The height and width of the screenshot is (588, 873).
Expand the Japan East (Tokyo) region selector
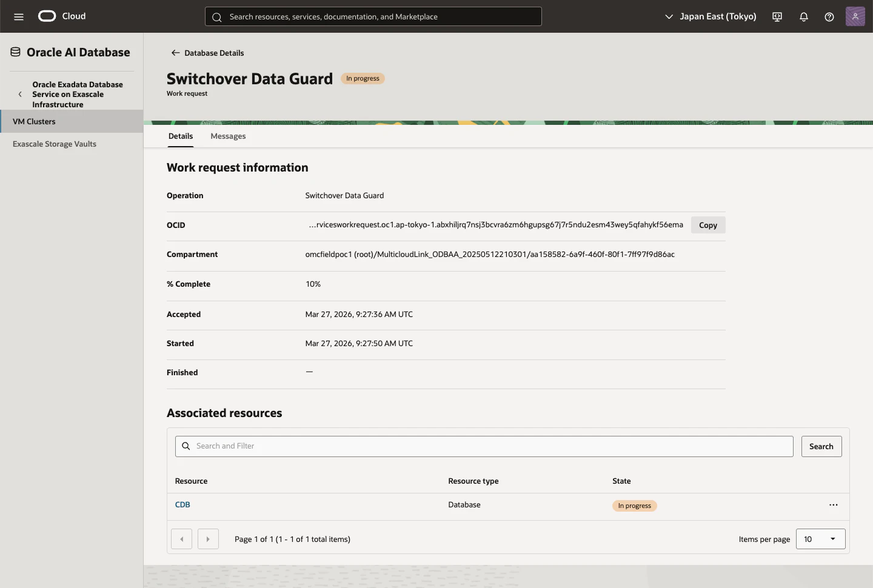(x=711, y=16)
